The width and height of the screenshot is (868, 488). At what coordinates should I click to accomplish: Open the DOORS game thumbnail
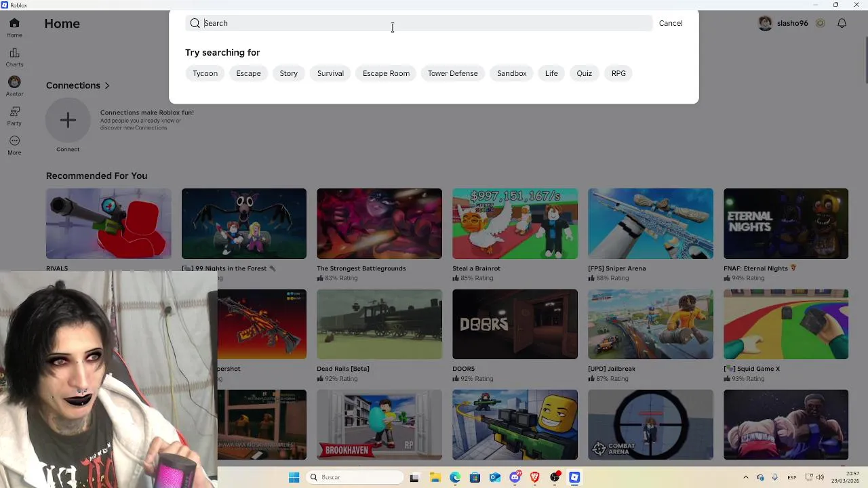(x=515, y=324)
